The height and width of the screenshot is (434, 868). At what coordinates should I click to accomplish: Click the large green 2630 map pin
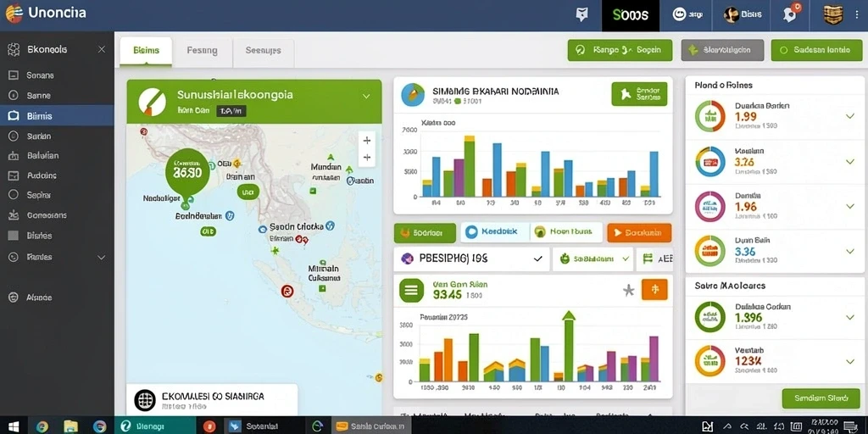pyautogui.click(x=187, y=171)
